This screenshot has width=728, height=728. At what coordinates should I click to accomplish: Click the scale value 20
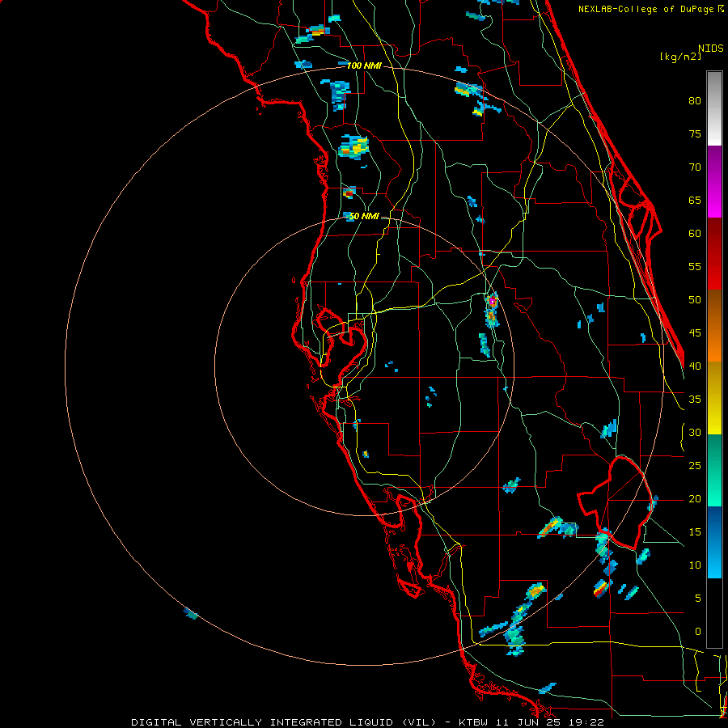tap(695, 499)
